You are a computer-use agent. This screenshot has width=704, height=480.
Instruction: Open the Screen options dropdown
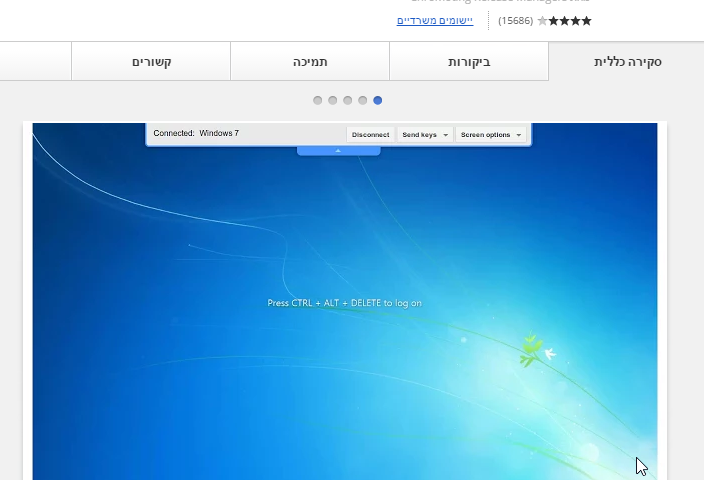[491, 135]
